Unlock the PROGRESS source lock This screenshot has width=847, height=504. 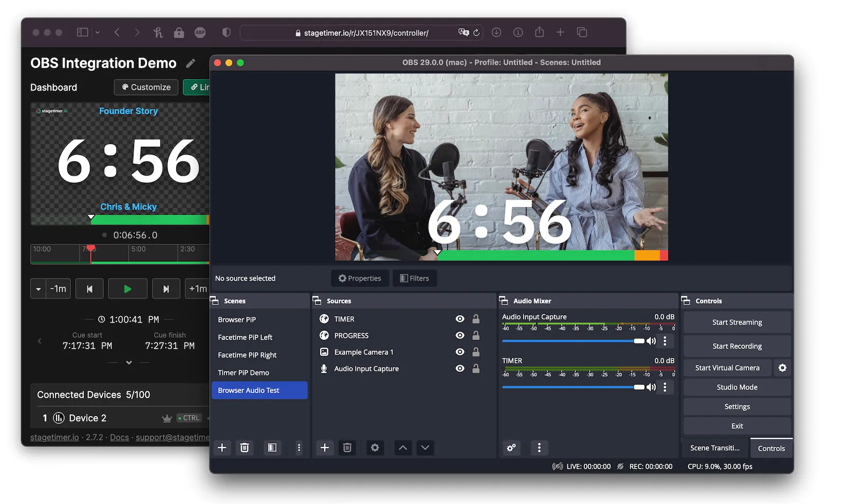(x=476, y=335)
